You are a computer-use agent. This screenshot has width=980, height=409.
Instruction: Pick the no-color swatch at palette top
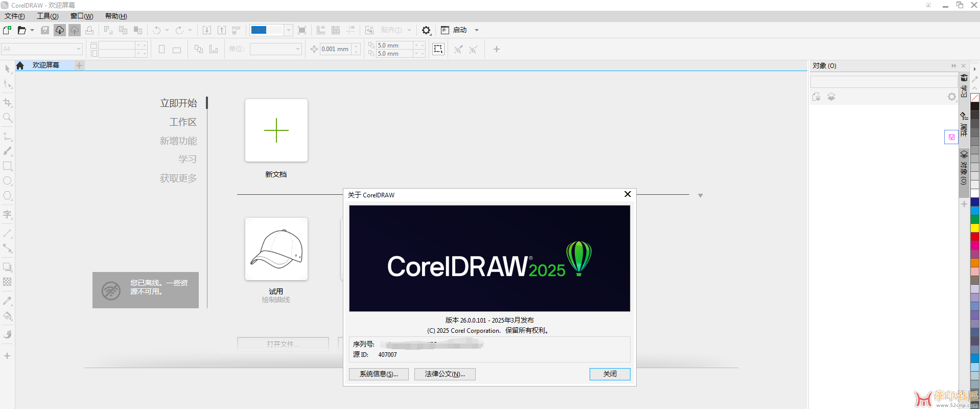975,98
